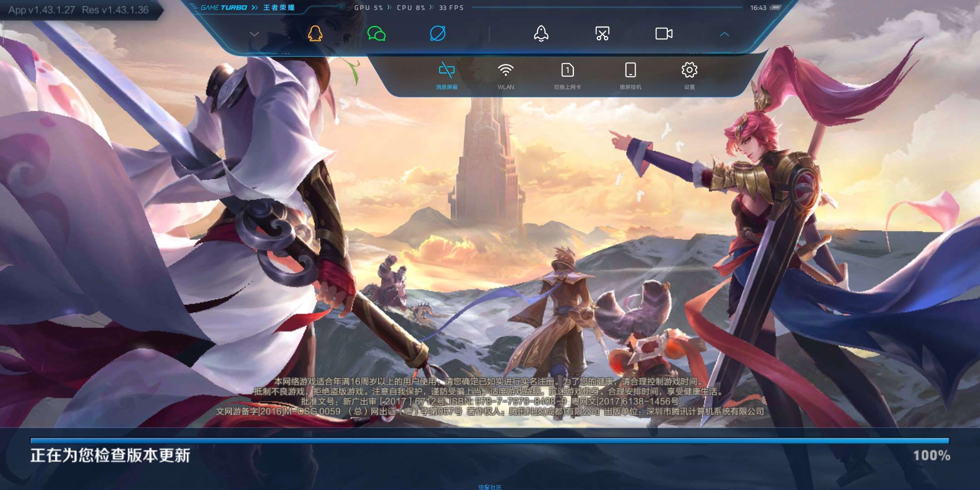Screen dimensions: 980x490
Task: Click the 33 FPS counter
Action: pyautogui.click(x=451, y=8)
